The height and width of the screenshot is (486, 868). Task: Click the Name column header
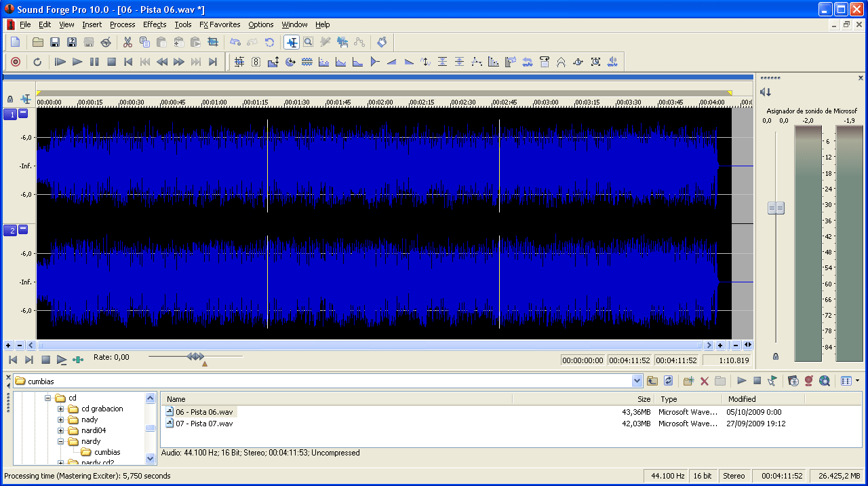pos(176,399)
